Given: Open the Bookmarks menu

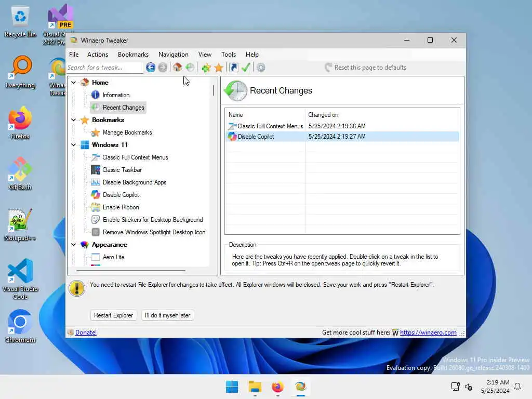Looking at the screenshot, I should pyautogui.click(x=133, y=54).
